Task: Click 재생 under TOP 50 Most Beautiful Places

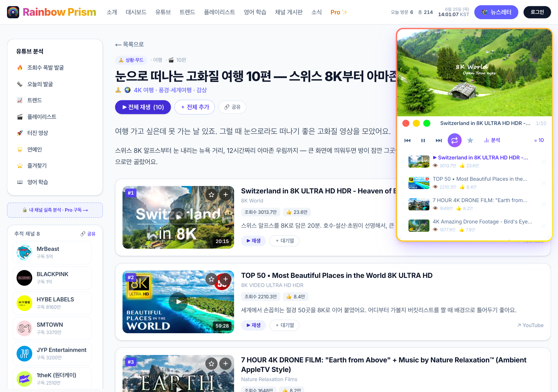Action: (253, 325)
